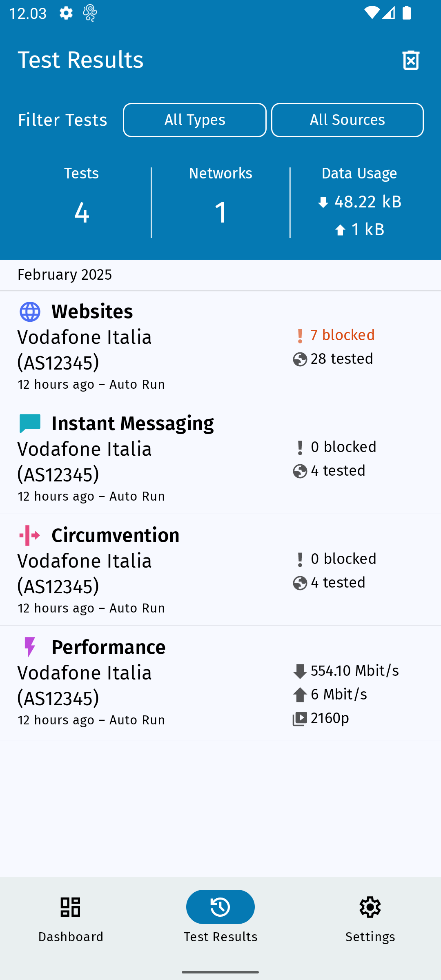
Task: Tap the Test Results history icon
Action: coord(220,907)
